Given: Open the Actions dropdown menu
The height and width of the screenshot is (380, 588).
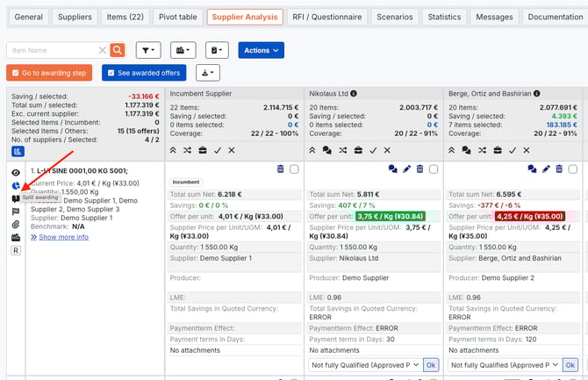Looking at the screenshot, I should tap(262, 51).
